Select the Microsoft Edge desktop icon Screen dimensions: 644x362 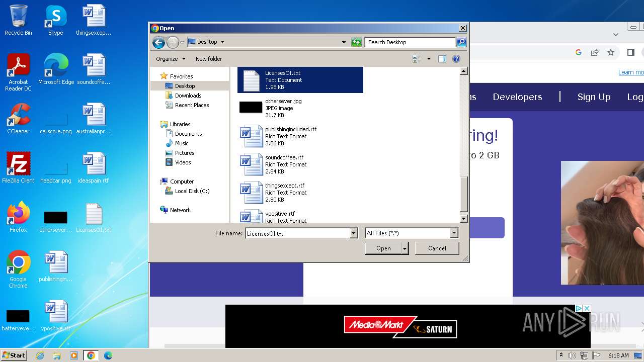(56, 69)
